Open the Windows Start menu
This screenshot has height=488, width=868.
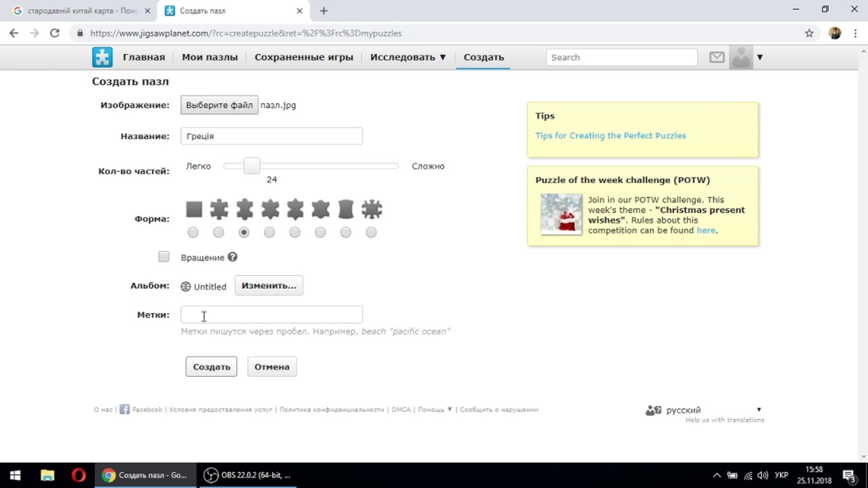tap(15, 475)
